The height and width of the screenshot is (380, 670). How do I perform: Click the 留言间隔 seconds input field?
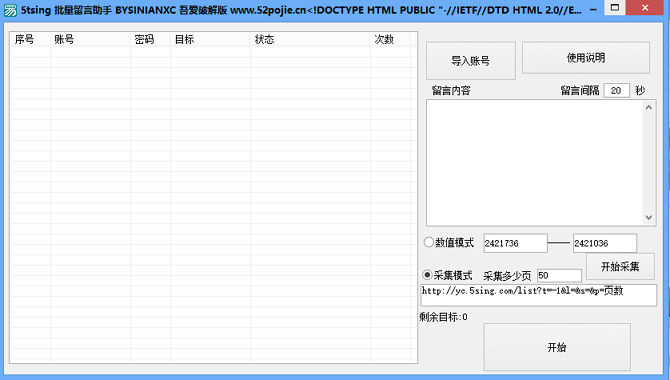[616, 90]
